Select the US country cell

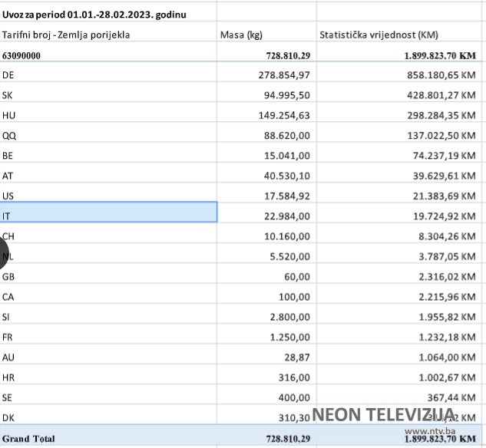coord(8,196)
